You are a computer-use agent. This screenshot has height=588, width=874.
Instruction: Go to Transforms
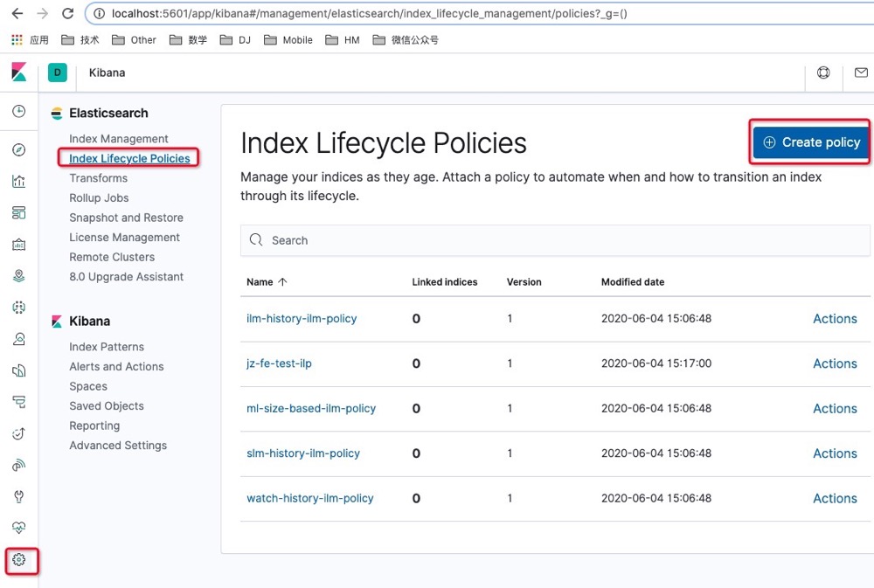point(98,177)
